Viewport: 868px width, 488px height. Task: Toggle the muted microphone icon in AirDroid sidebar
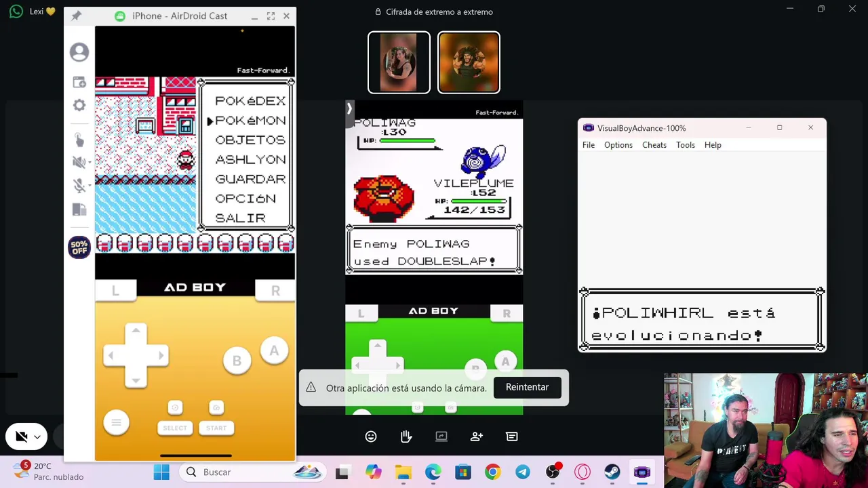point(79,186)
